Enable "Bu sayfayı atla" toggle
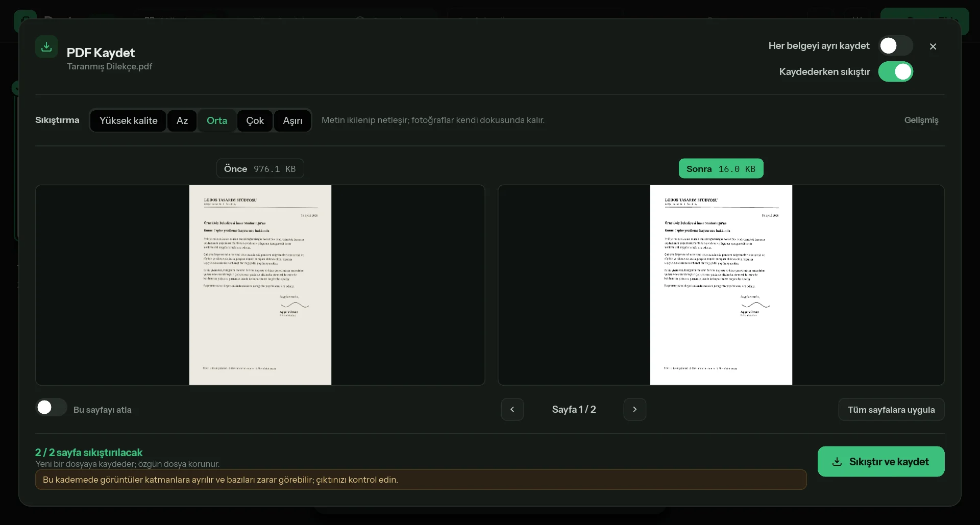Viewport: 980px width, 525px height. [x=51, y=408]
